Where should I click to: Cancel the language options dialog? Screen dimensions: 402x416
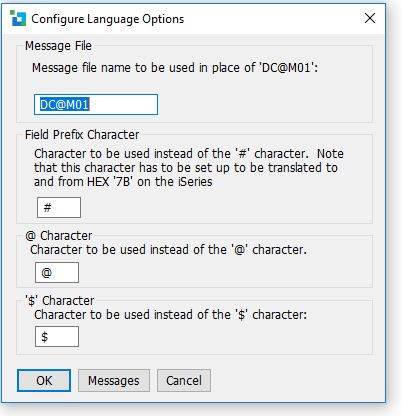(x=184, y=380)
